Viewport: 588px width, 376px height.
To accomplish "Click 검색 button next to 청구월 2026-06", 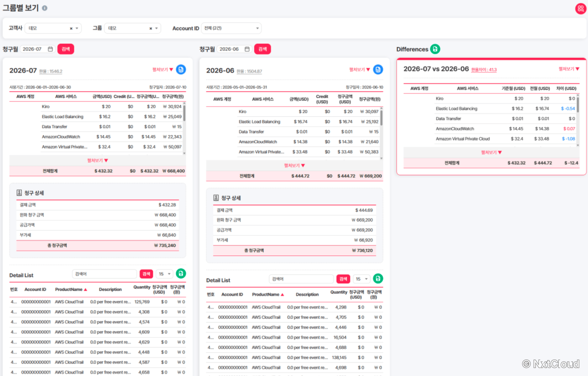I will point(262,49).
